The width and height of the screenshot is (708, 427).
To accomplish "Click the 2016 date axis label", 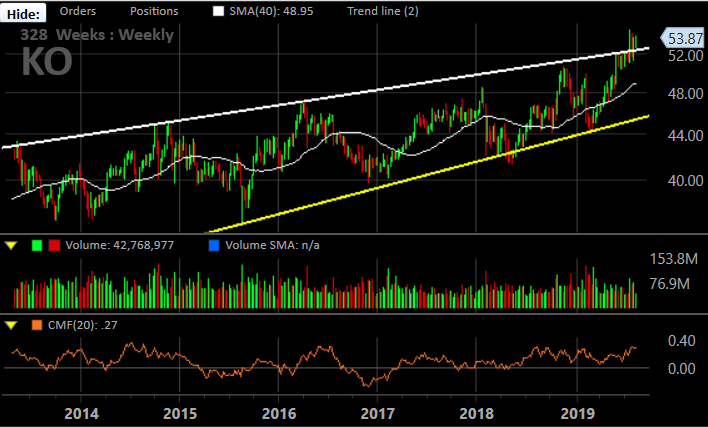I will [279, 413].
